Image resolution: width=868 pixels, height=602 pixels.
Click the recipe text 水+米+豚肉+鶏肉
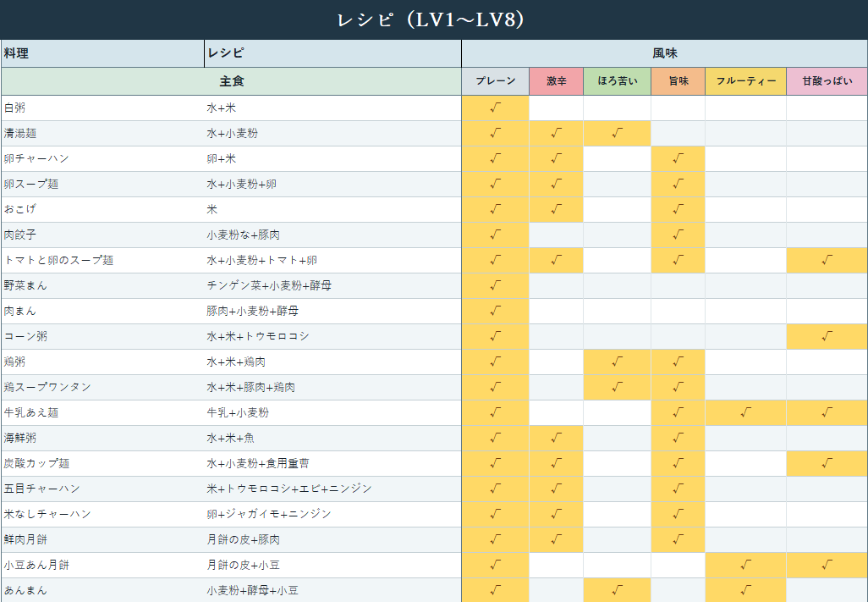coord(250,387)
